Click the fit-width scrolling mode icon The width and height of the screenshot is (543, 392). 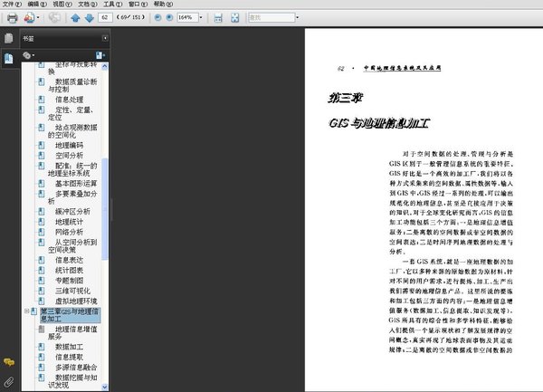pyautogui.click(x=217, y=17)
